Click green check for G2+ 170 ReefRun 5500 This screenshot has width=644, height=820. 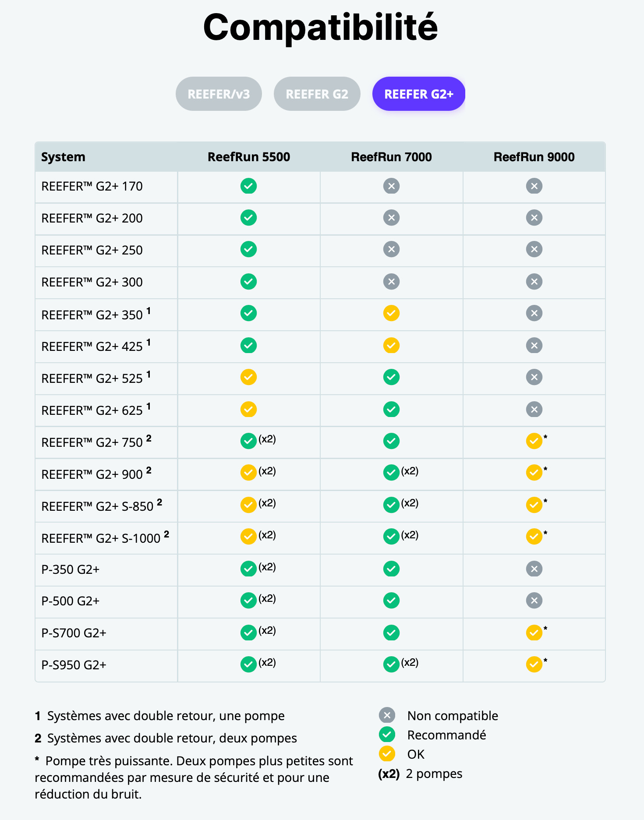(248, 186)
